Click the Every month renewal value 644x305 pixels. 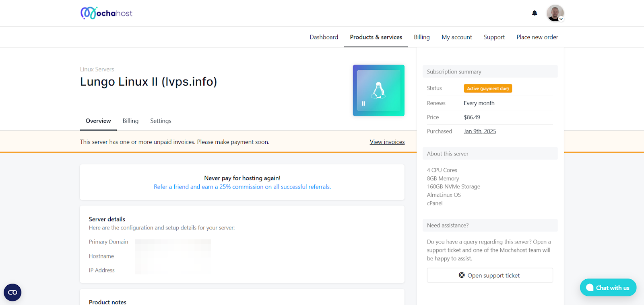click(x=479, y=103)
